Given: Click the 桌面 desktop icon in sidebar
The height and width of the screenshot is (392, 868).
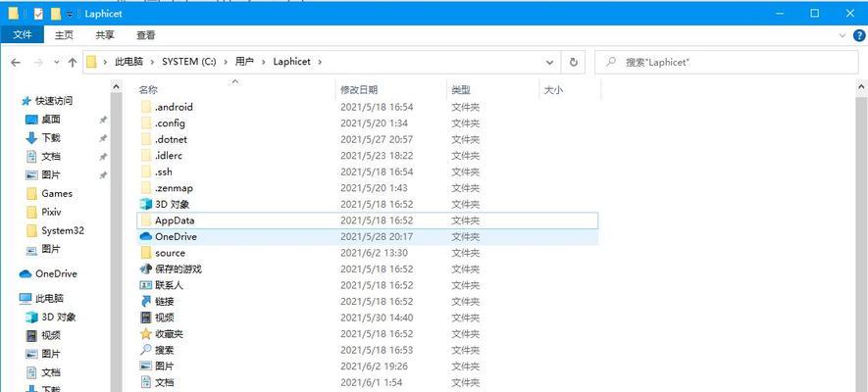Looking at the screenshot, I should tap(31, 120).
